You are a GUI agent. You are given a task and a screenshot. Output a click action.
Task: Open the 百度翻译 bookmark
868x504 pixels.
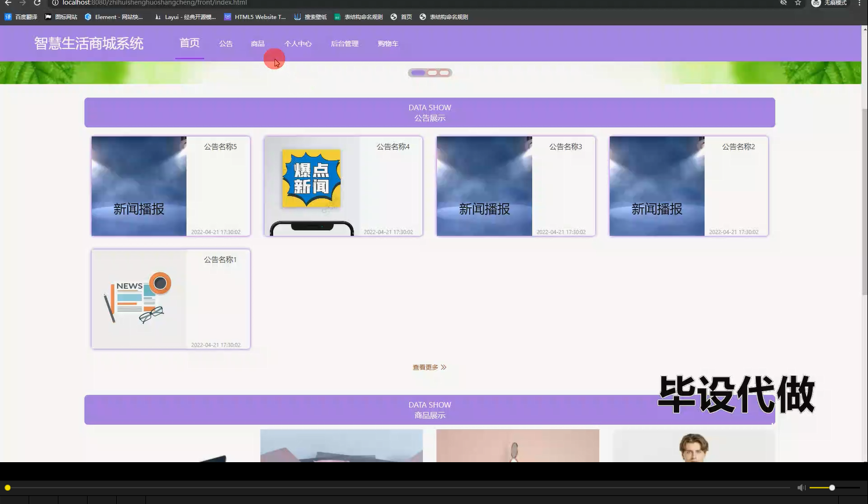[x=21, y=17]
